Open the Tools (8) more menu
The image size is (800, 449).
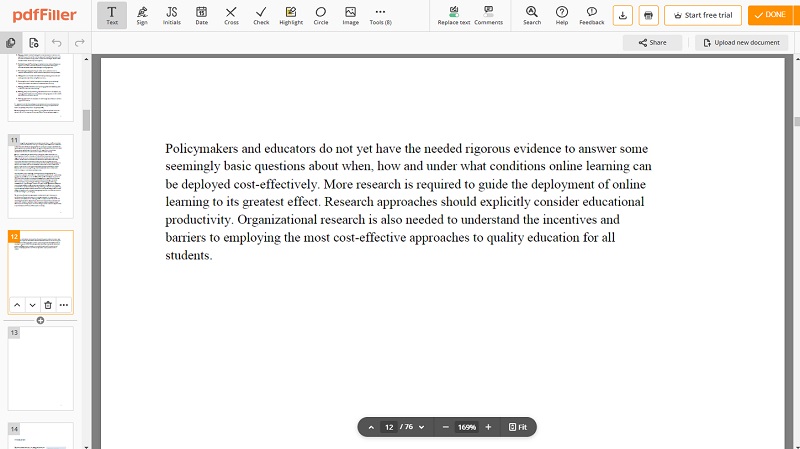coord(380,15)
